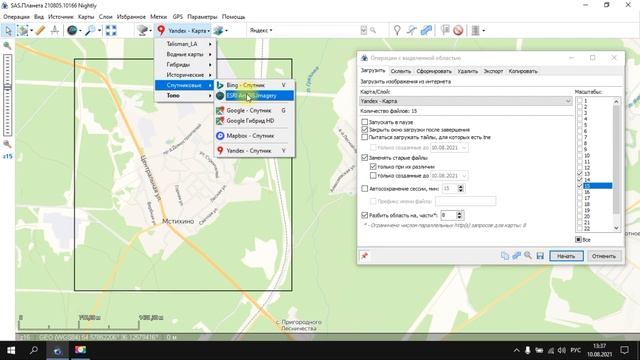The image size is (640, 360).
Task: Expand the 'Топо' submenu
Action: tap(185, 95)
